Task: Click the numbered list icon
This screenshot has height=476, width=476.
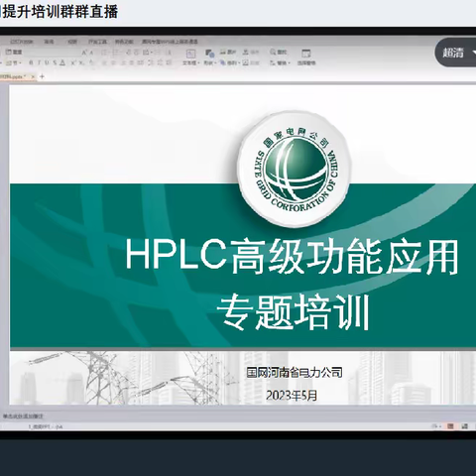Action: click(x=115, y=53)
